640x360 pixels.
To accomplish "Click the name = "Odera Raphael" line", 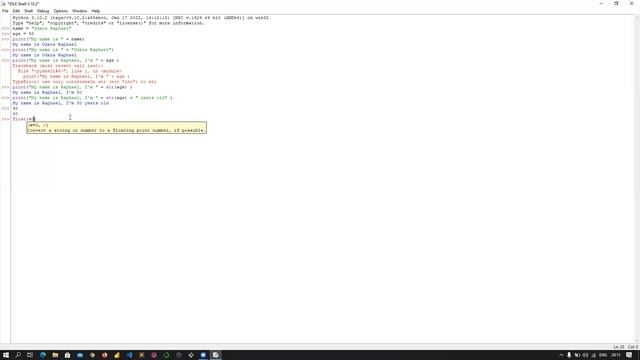I will pos(42,29).
